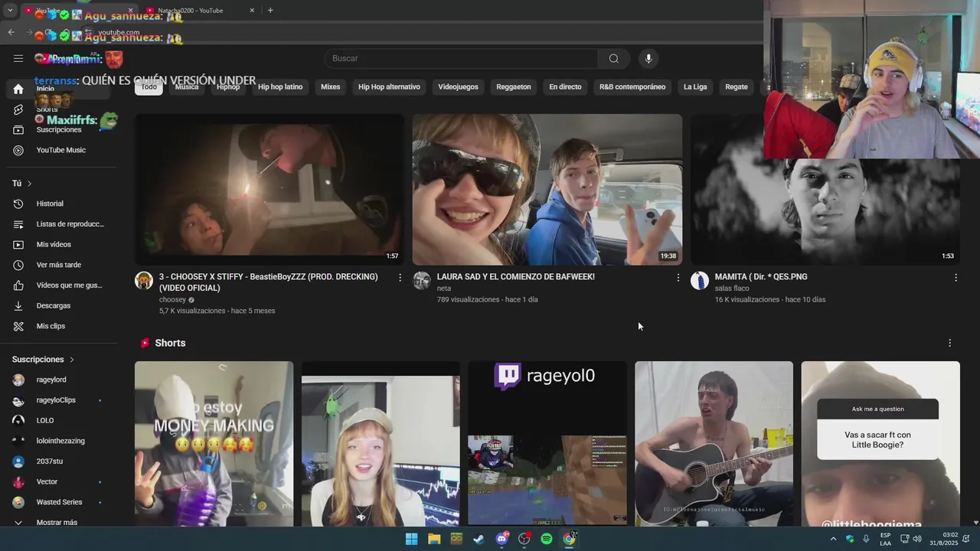980x551 pixels.
Task: Select Hip Hop alternativo chip
Action: click(389, 87)
